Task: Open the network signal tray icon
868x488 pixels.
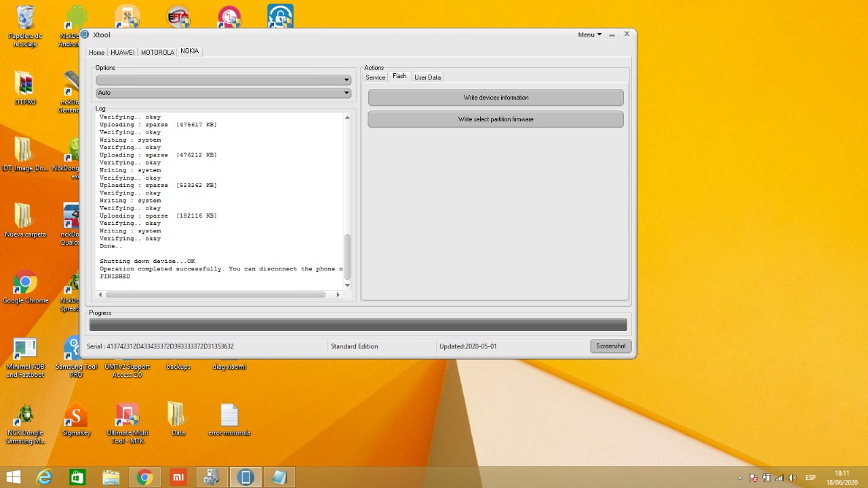Action: coord(779,478)
